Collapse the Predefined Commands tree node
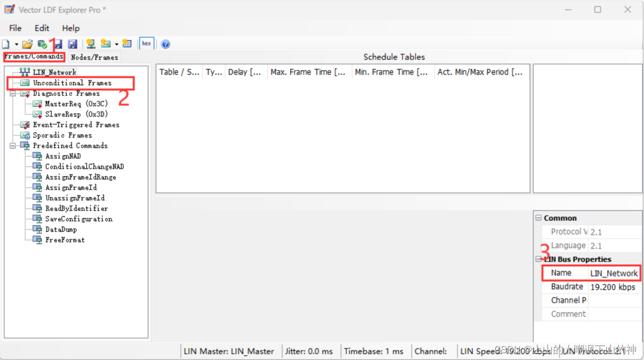The width and height of the screenshot is (644, 360). [13, 146]
